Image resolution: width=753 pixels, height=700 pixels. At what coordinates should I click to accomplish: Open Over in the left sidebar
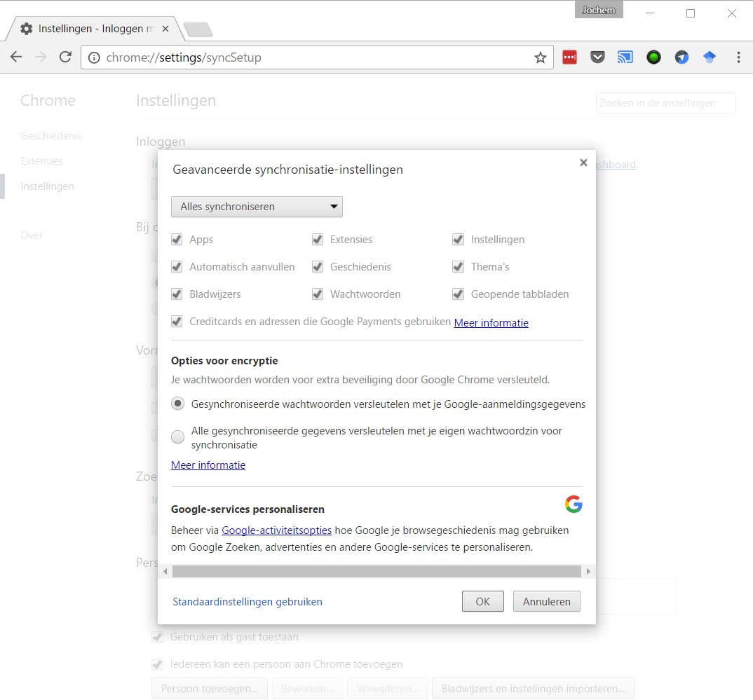pyautogui.click(x=32, y=235)
